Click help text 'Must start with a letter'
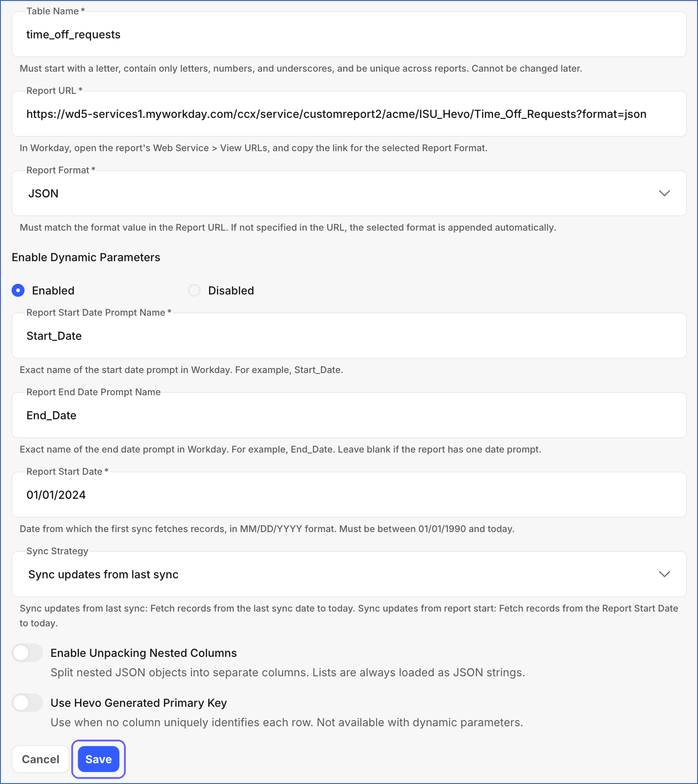This screenshot has height=784, width=698. pyautogui.click(x=301, y=68)
